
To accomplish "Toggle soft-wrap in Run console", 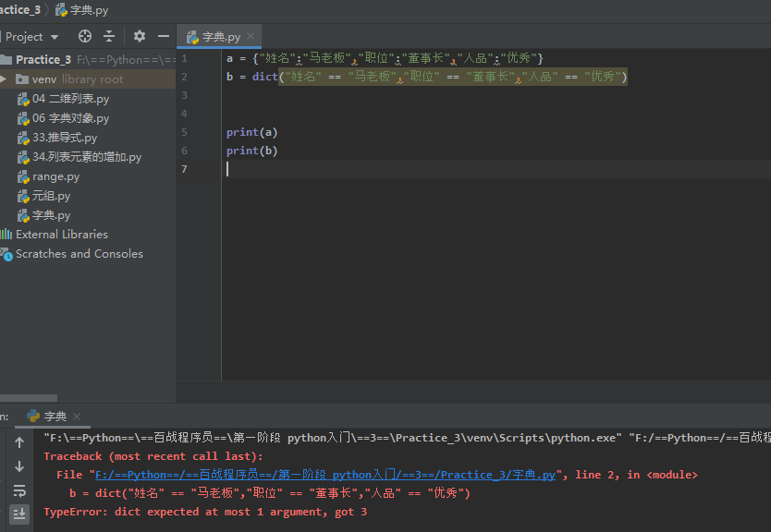I will (x=19, y=490).
